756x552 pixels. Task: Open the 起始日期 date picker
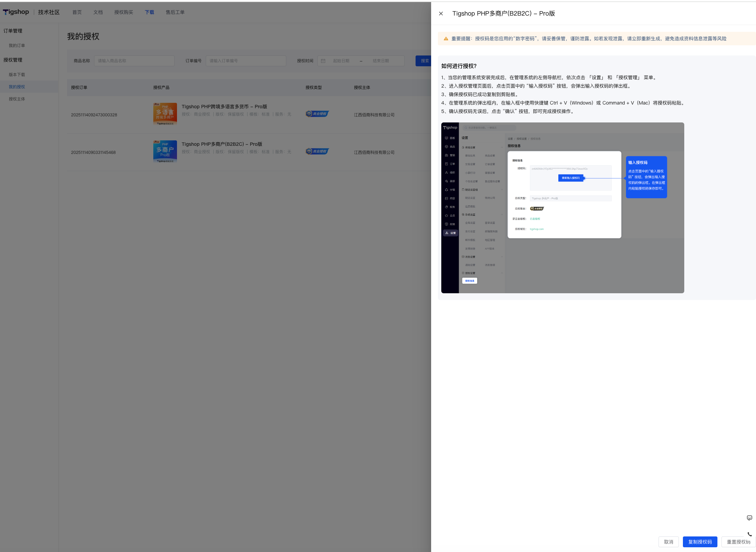click(341, 61)
